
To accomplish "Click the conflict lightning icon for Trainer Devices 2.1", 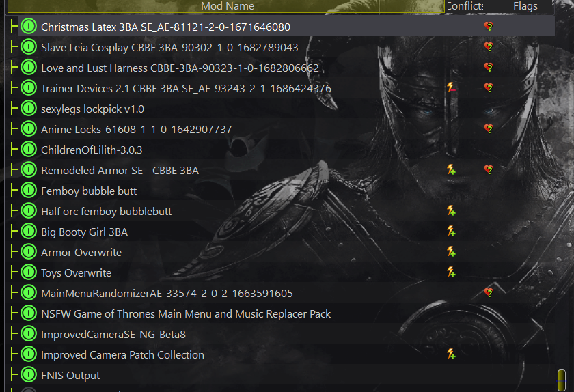I will [451, 87].
